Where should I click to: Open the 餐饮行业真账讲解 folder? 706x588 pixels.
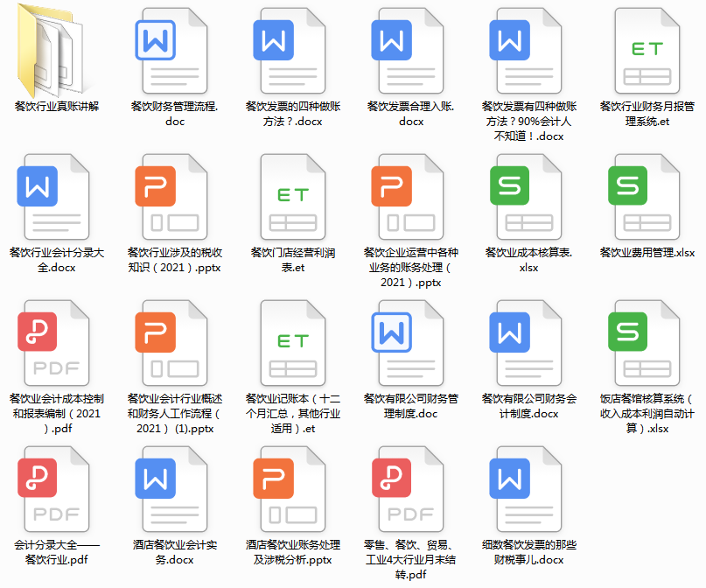(x=55, y=48)
